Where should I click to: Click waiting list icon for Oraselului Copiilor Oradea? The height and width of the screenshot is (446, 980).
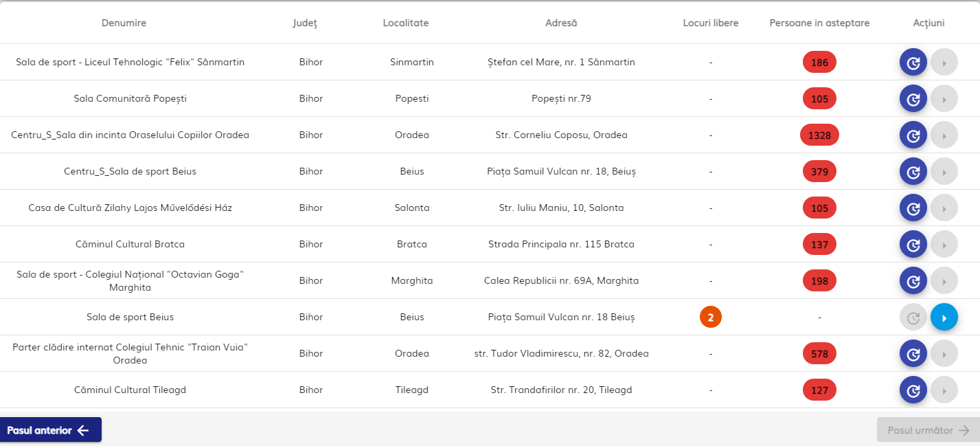point(913,135)
